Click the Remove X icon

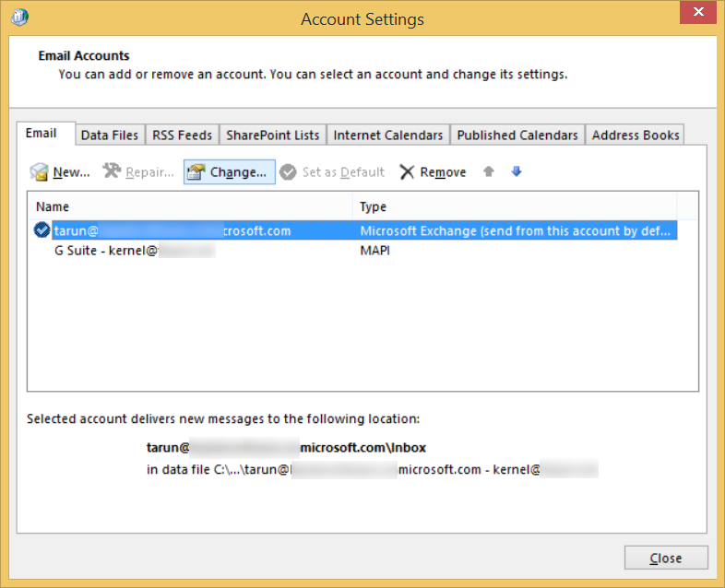point(407,172)
